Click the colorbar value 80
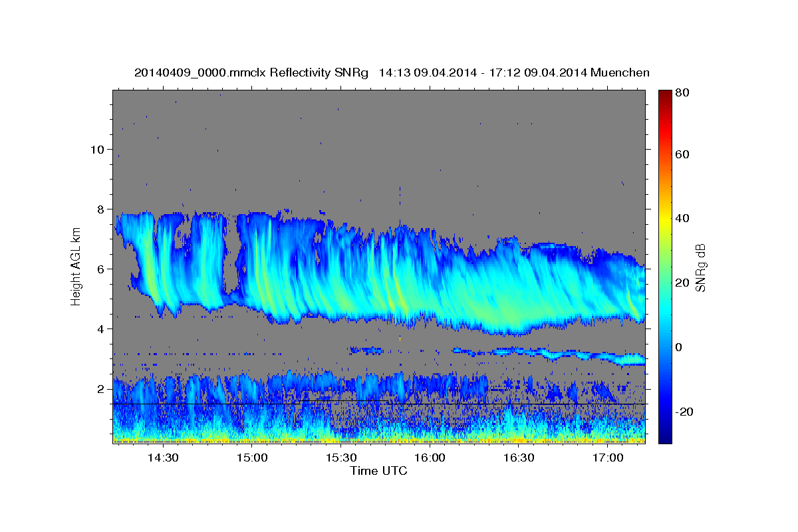 coord(683,94)
